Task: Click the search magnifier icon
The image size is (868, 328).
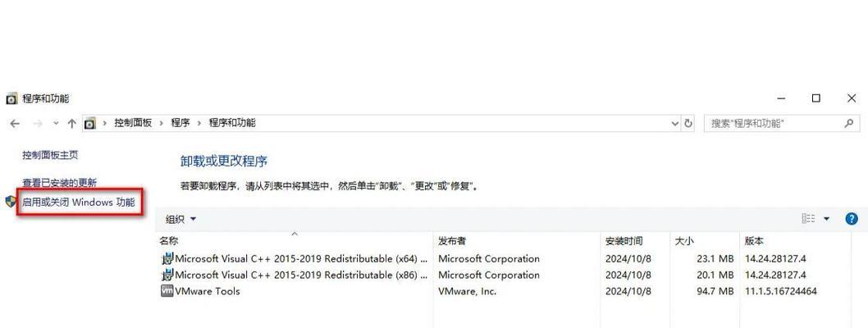Action: (x=849, y=123)
